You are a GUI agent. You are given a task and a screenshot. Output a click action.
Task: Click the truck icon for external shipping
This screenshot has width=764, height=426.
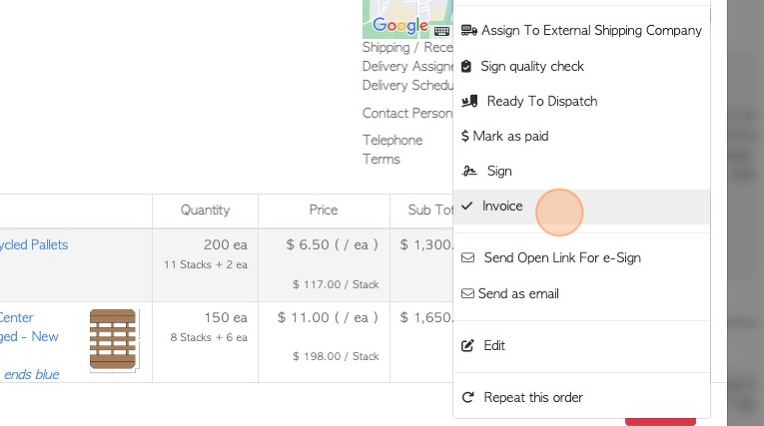coord(468,31)
